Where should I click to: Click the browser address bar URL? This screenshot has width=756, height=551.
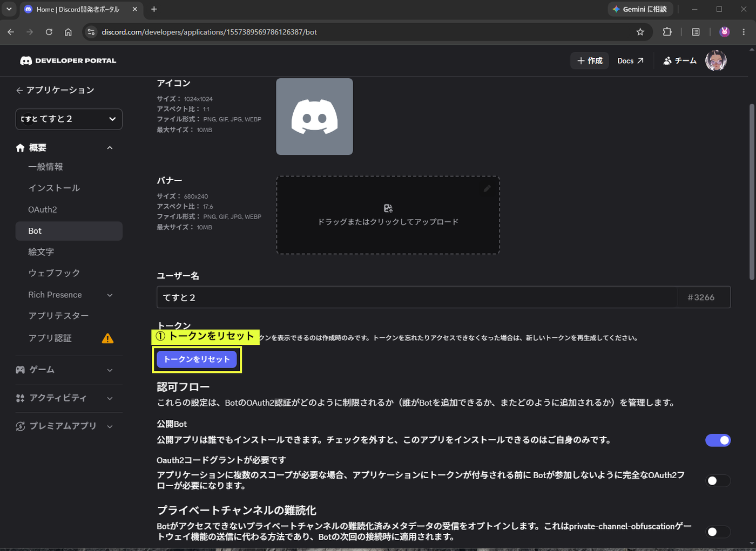point(210,32)
